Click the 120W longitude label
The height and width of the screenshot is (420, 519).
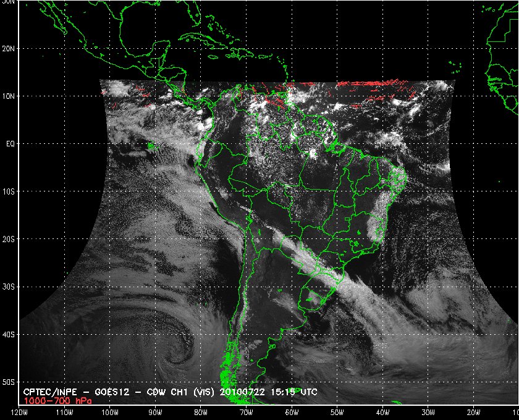[19, 413]
